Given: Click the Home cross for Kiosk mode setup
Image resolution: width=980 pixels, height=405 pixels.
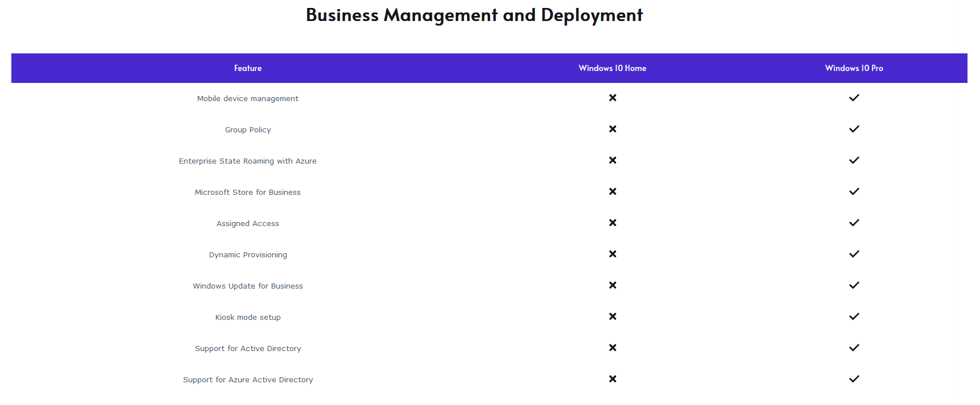Looking at the screenshot, I should pos(612,316).
